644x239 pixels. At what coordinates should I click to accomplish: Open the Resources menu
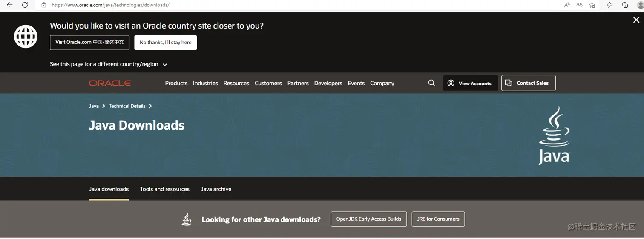(236, 83)
